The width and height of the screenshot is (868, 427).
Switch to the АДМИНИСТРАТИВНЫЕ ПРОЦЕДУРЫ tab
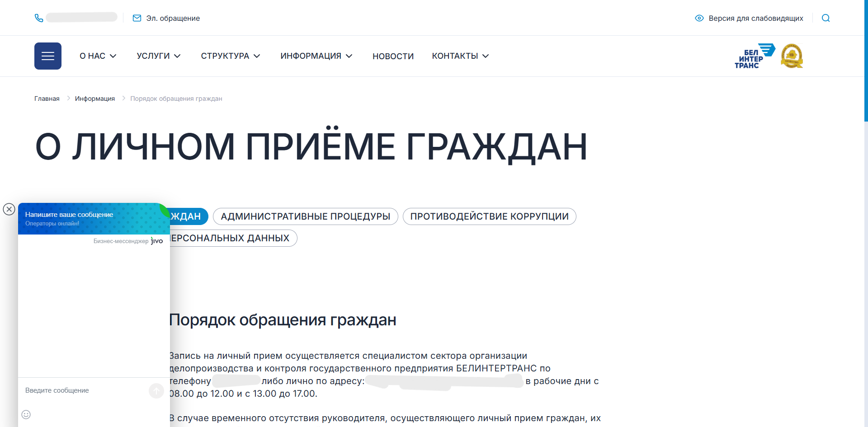(x=306, y=216)
